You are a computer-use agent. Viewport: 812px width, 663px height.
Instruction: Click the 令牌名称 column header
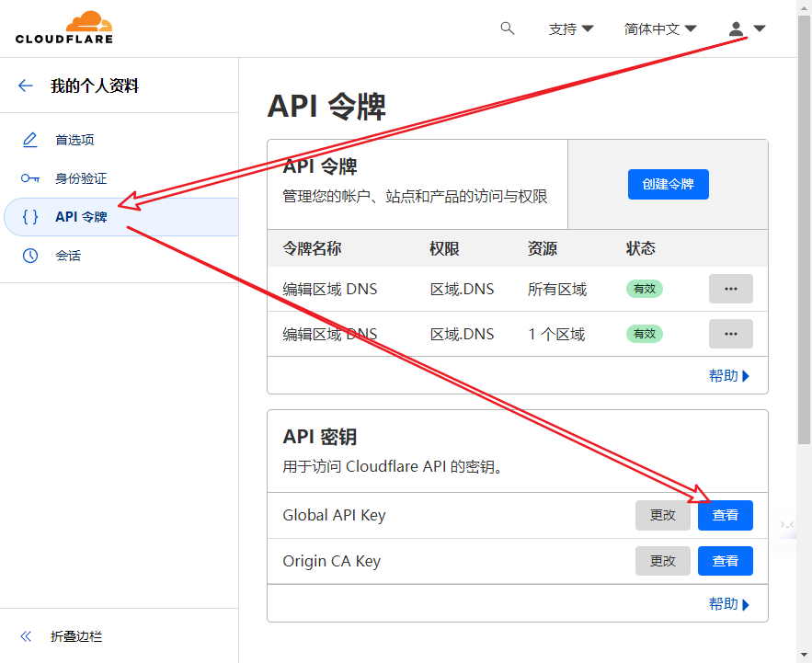(x=312, y=248)
